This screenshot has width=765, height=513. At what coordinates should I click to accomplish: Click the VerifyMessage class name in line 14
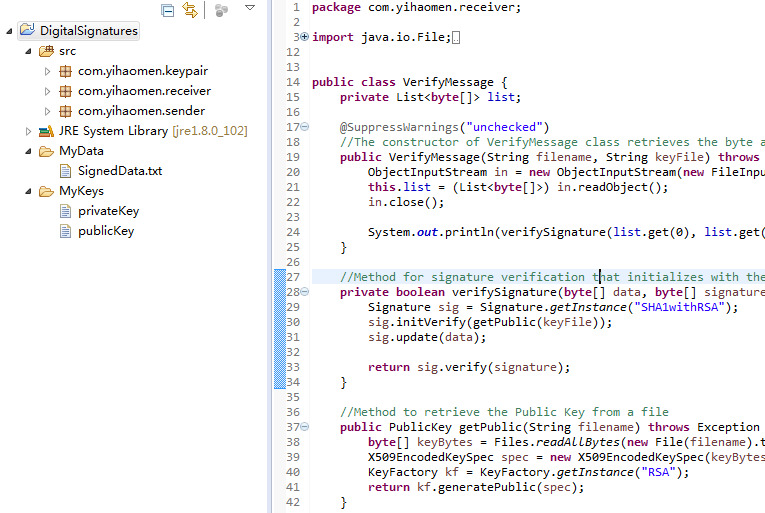click(448, 82)
